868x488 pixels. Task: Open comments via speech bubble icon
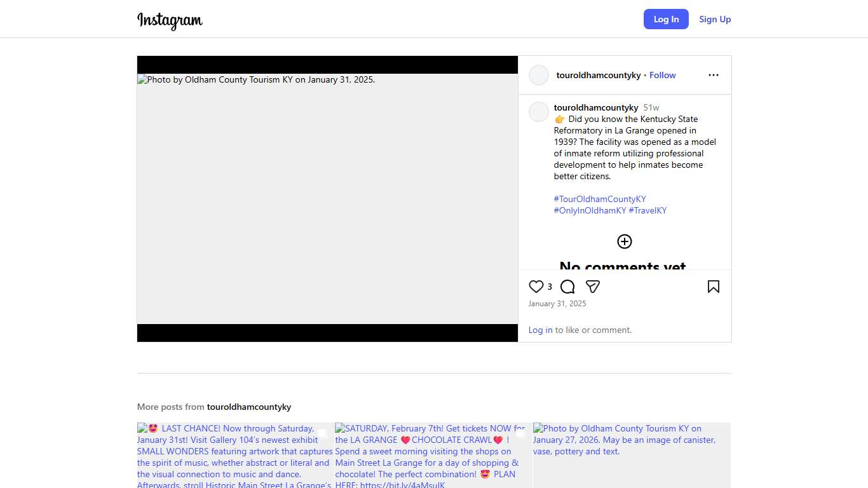coord(567,287)
